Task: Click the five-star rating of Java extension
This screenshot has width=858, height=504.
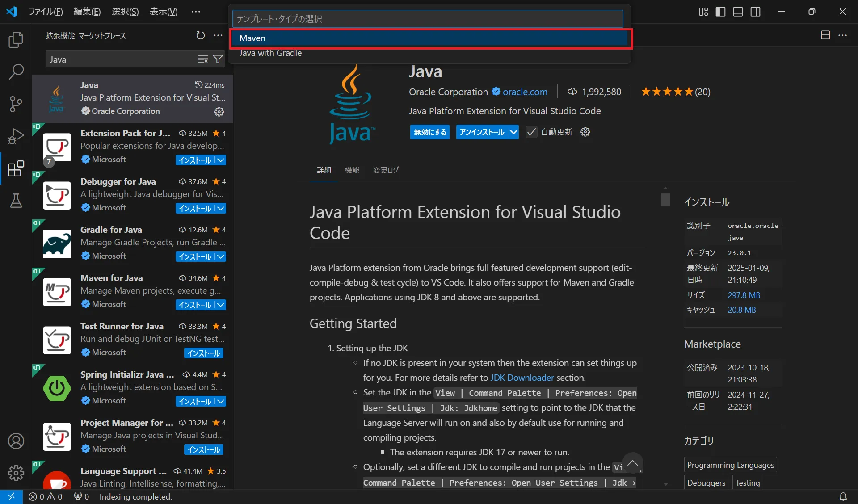Action: tap(667, 92)
